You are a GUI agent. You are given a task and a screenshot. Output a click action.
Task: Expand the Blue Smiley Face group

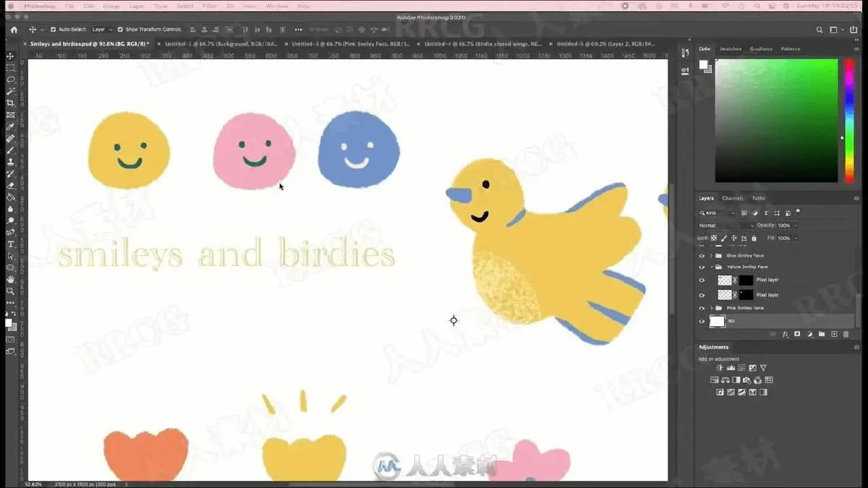point(712,255)
